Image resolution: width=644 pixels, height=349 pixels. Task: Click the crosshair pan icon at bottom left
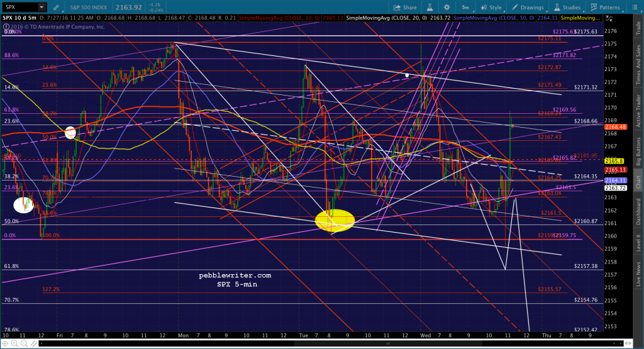pos(6,344)
